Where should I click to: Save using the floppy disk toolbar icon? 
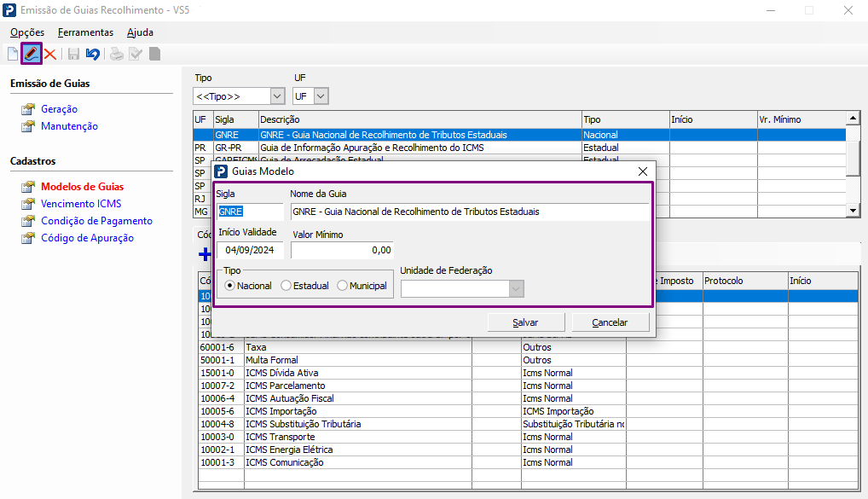(73, 54)
